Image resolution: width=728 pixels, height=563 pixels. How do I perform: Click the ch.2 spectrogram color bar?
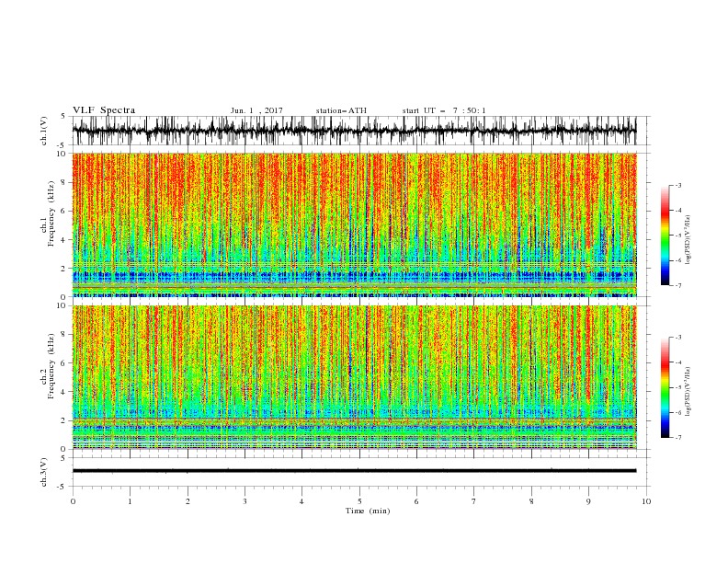click(665, 387)
